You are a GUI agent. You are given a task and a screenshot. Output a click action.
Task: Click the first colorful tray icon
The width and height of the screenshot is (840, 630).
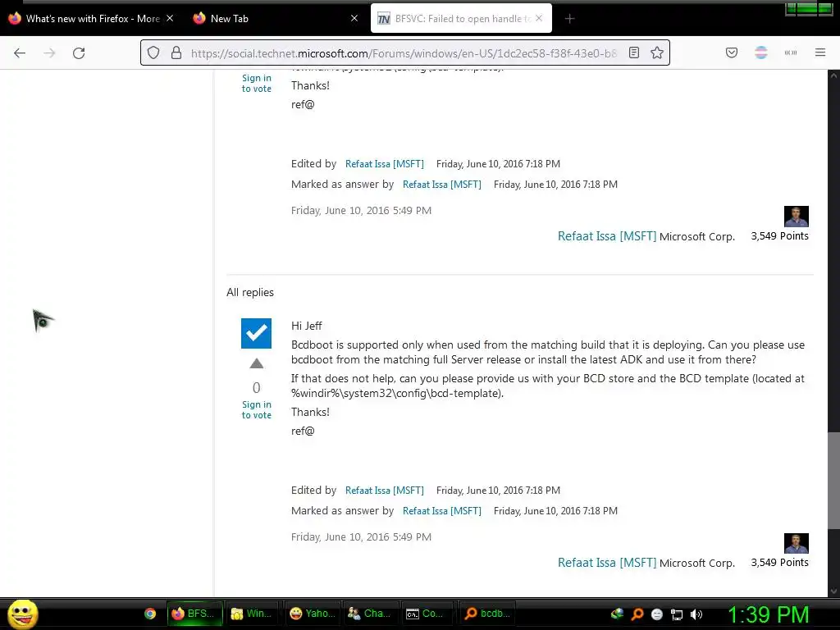tap(618, 614)
